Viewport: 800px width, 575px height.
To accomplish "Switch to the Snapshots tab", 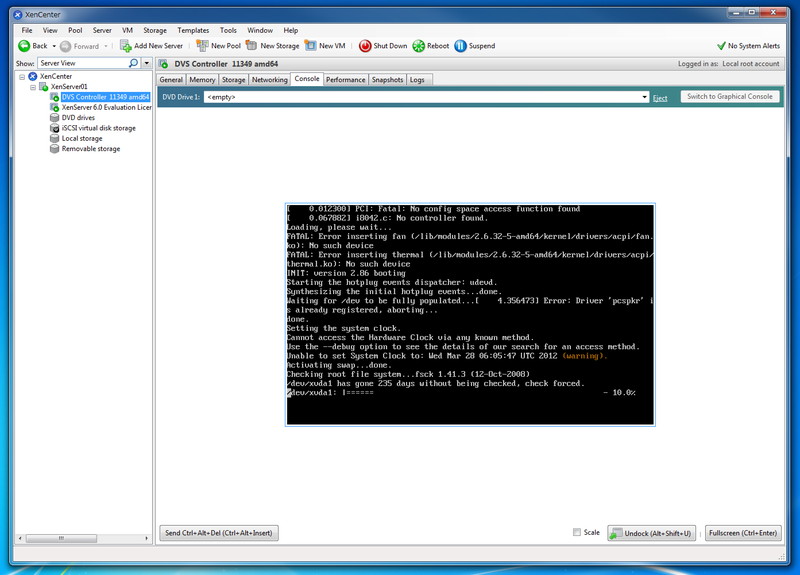I will coord(387,80).
